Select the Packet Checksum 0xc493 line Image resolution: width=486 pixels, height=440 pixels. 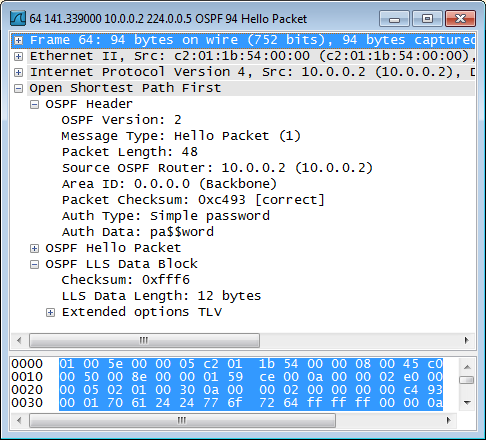[193, 200]
